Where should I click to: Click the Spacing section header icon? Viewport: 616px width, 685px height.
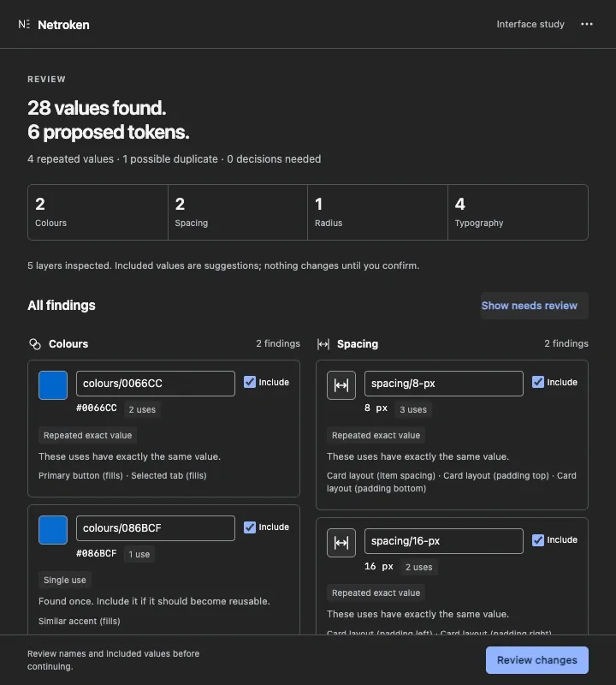(x=323, y=344)
